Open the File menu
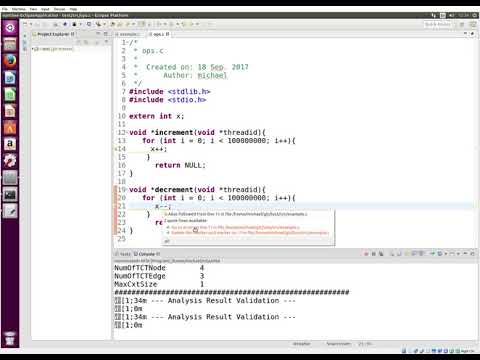The width and height of the screenshot is (480, 360). 5,9
